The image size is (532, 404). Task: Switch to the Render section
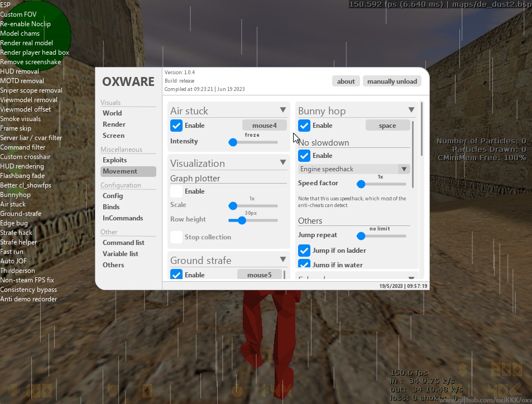coord(114,124)
